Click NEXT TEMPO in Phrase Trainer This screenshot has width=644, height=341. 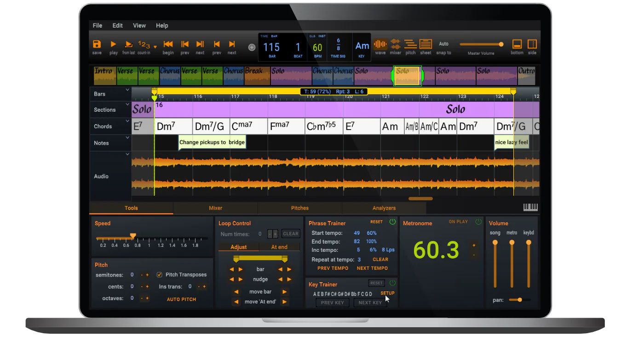[x=372, y=268]
